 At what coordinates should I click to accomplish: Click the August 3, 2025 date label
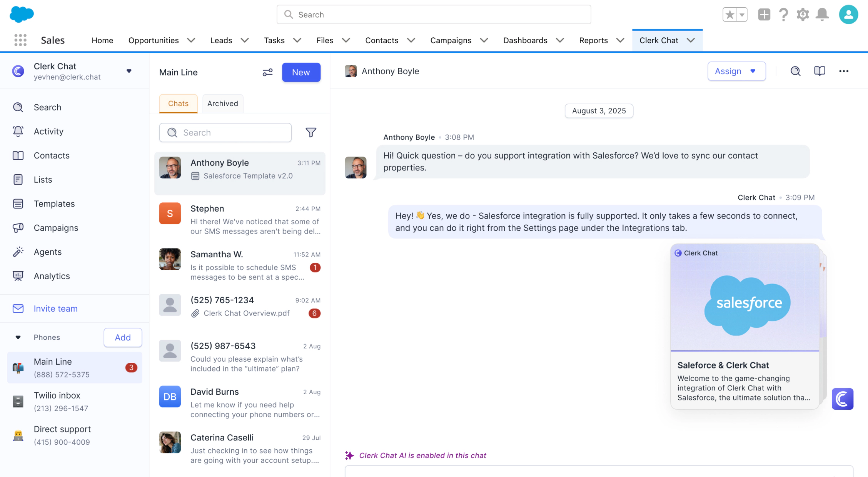599,111
